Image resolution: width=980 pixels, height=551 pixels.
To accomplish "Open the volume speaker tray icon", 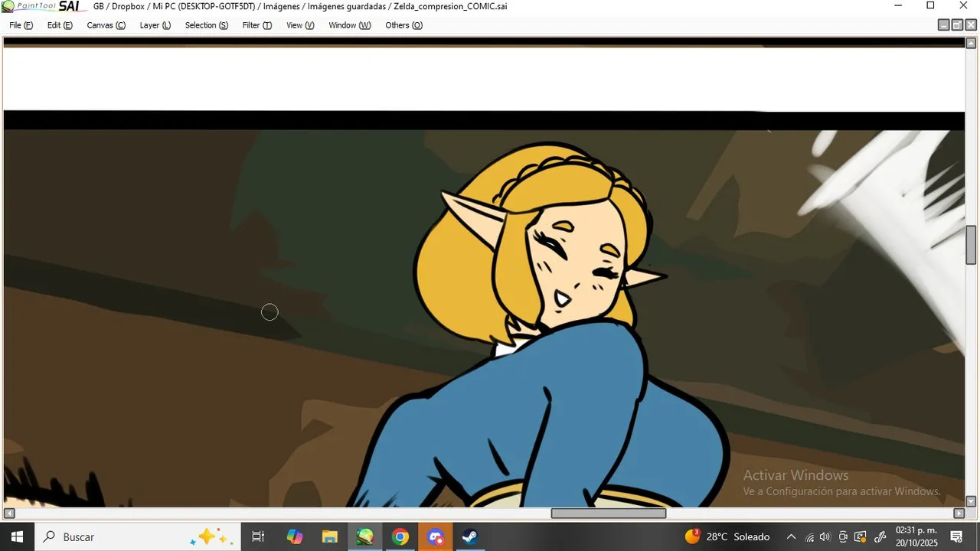I will [x=825, y=536].
